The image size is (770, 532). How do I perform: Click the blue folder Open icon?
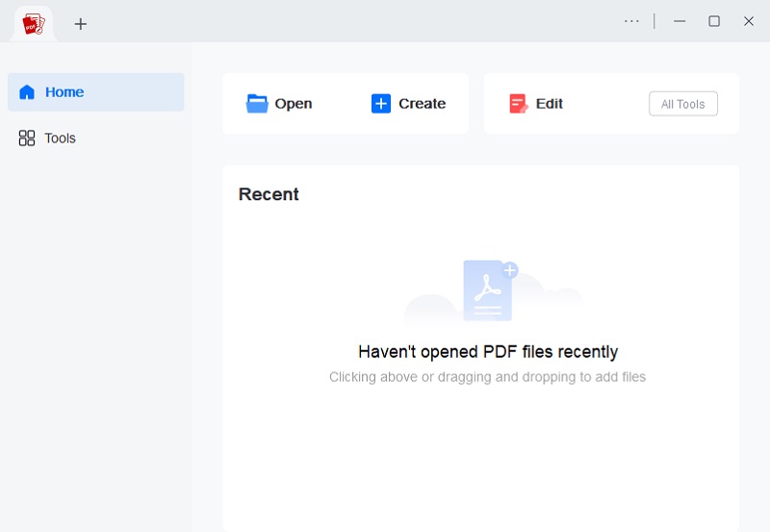(x=257, y=104)
